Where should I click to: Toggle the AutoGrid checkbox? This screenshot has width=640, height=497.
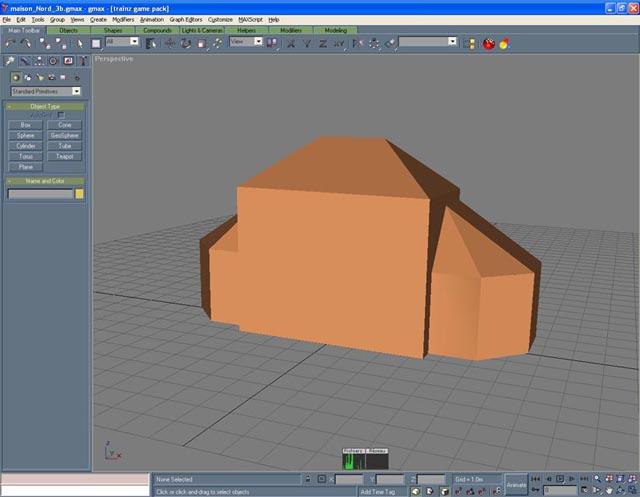tap(60, 115)
